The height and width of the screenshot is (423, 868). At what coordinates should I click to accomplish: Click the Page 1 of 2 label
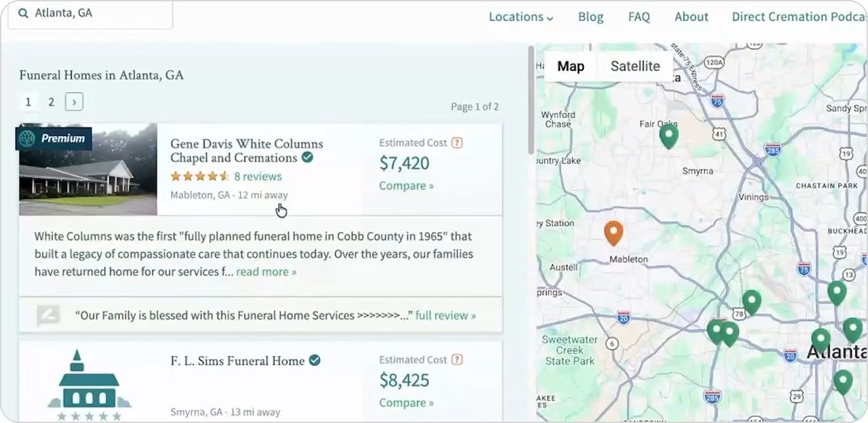tap(475, 106)
